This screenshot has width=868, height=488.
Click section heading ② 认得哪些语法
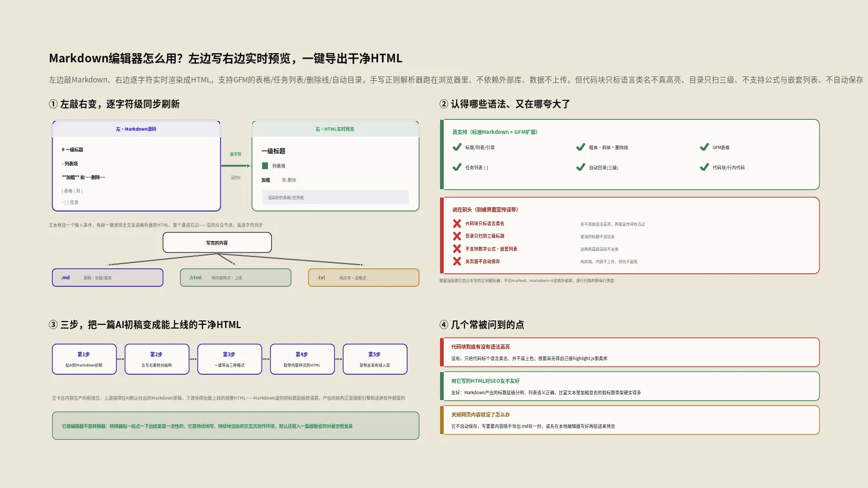tap(505, 104)
